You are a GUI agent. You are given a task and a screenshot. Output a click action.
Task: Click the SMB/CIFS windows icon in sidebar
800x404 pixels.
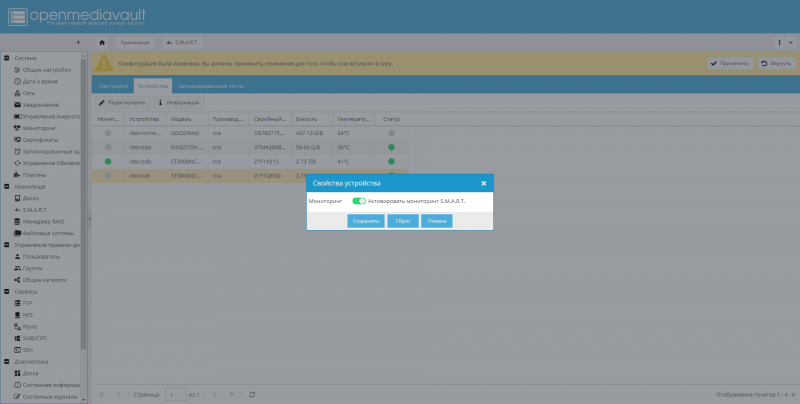click(x=17, y=338)
